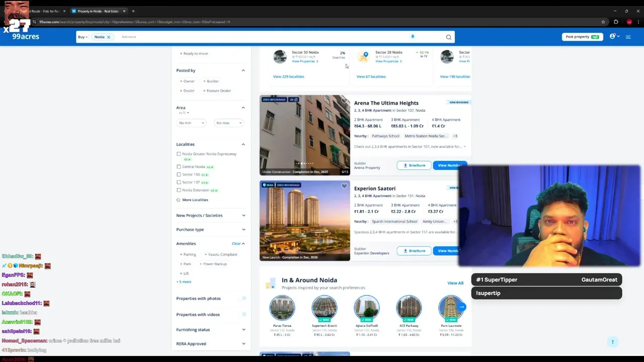Screen dimensions: 644x362
Task: Collapse the Amenities section
Action: (243, 244)
